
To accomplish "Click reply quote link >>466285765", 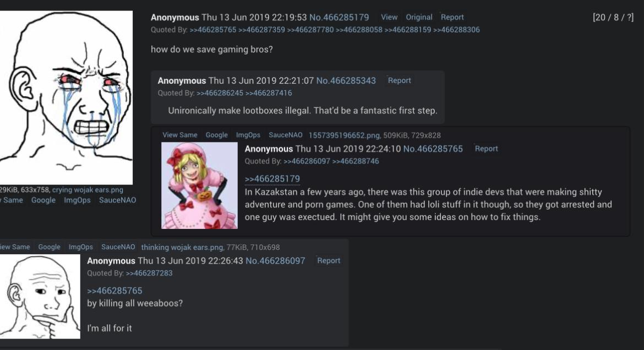I will 114,291.
